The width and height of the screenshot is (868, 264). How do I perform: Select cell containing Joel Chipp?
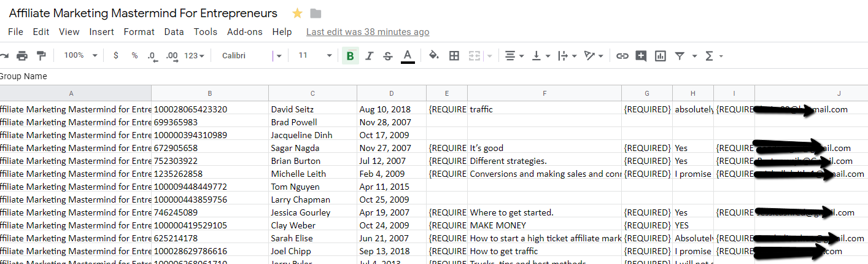click(x=312, y=251)
